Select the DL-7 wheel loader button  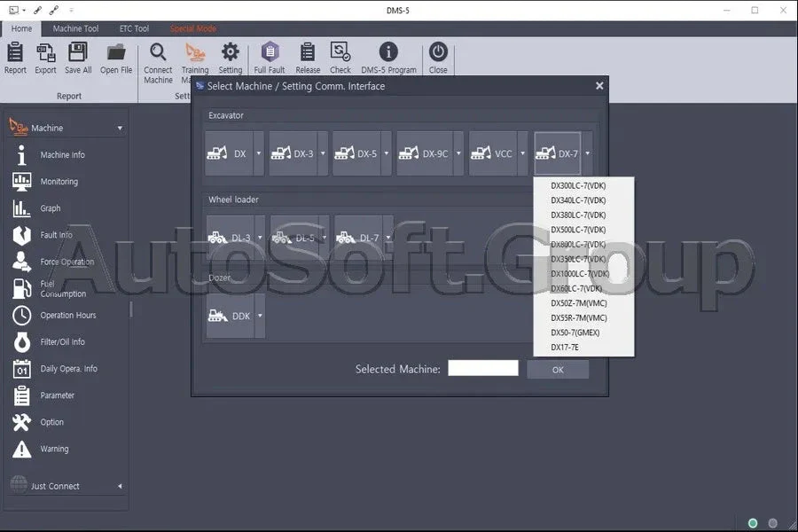coord(358,238)
